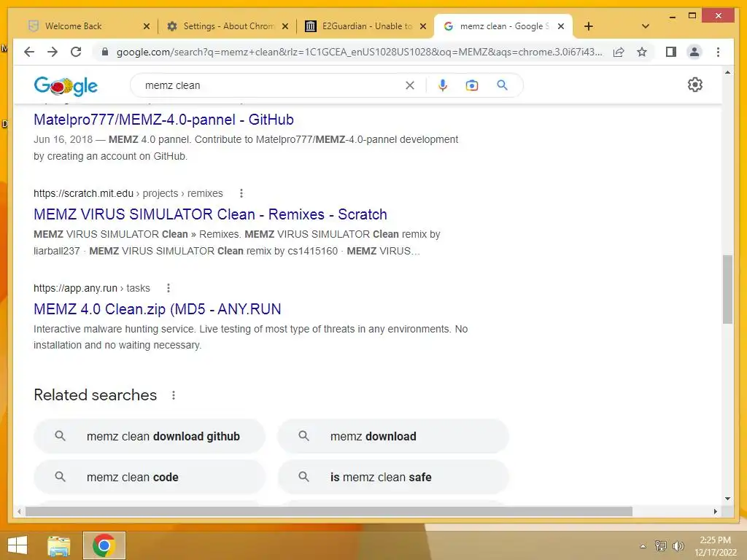
Task: Open MEMZ VIRUS SIMULATOR Clean Scratch result
Action: (x=210, y=214)
